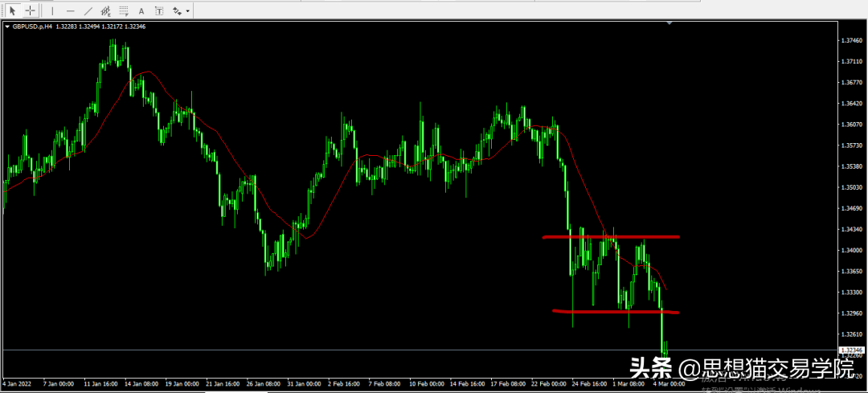Image resolution: width=868 pixels, height=393 pixels.
Task: Click the 14 Jan 08:00 time label
Action: 141,383
